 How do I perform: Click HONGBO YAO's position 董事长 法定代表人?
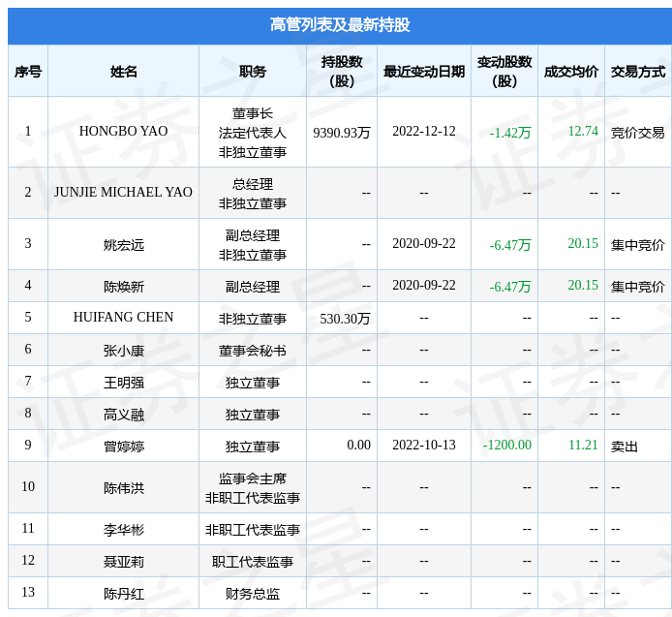[x=253, y=123]
